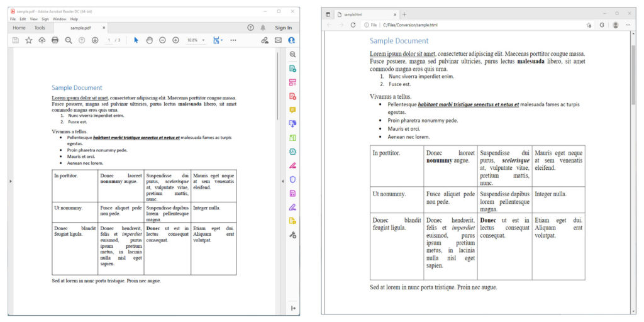Expand the left navigation pane arrow
This screenshot has height=322, width=644.
10,182
